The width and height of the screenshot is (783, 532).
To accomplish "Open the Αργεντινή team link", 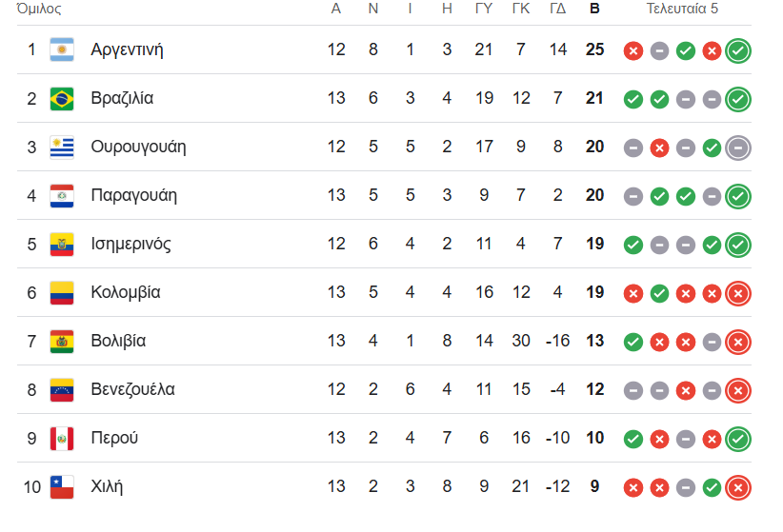I will coord(127,49).
